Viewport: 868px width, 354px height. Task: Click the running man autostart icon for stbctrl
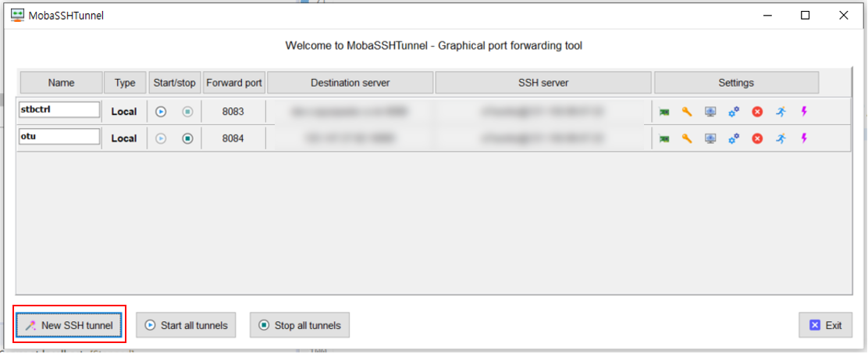781,112
